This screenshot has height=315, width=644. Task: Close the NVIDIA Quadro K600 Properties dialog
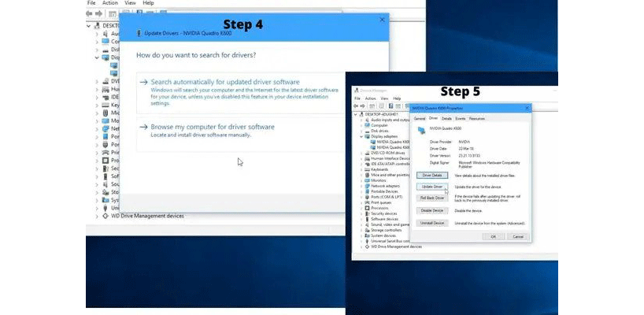point(527,108)
